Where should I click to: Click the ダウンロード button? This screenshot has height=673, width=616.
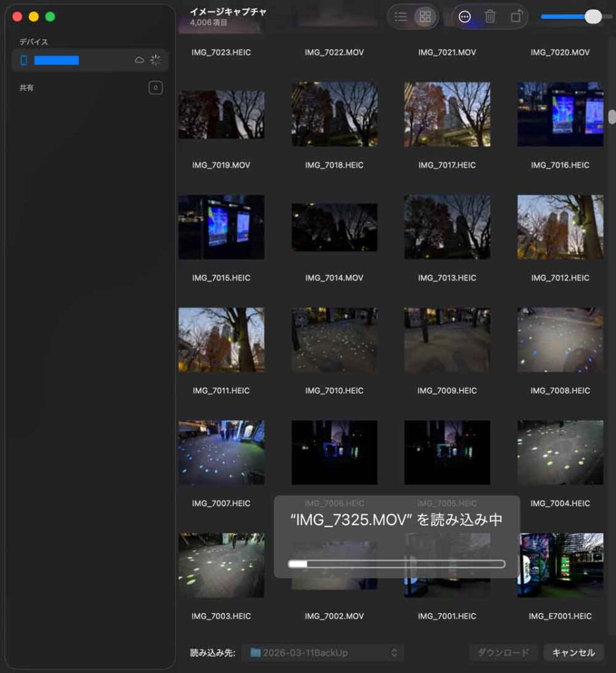pos(503,653)
